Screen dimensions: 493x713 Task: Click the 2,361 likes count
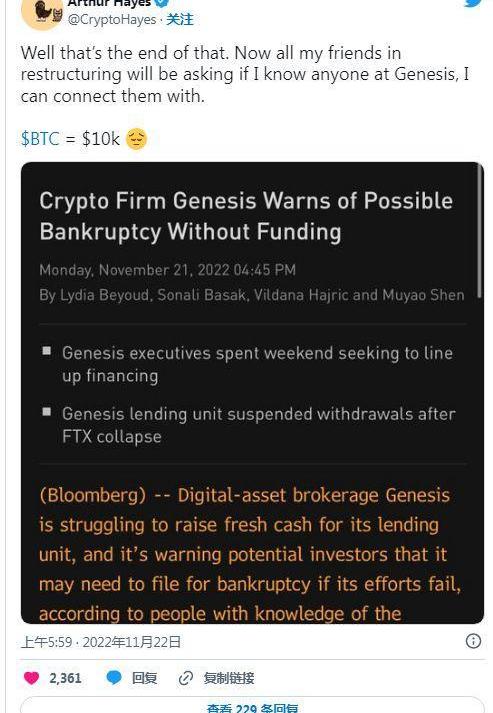(x=65, y=678)
